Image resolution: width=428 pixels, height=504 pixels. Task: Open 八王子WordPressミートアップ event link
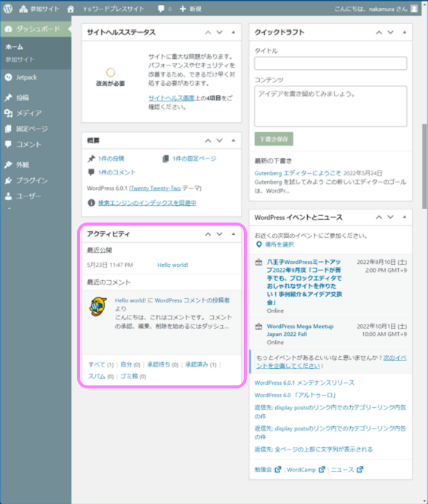[x=304, y=282]
